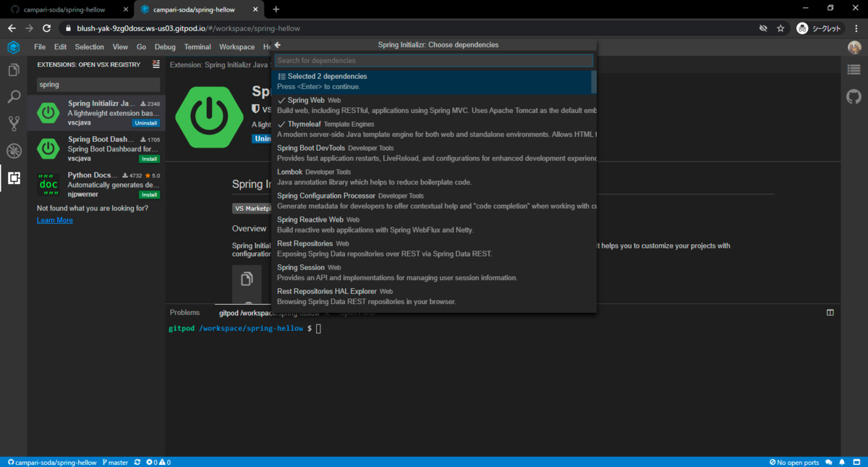
Task: Open the GitHub icon in right sidebar
Action: tap(854, 97)
